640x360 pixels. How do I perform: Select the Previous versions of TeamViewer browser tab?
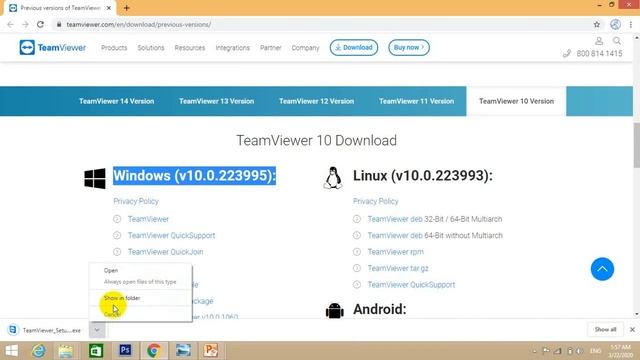pos(60,8)
